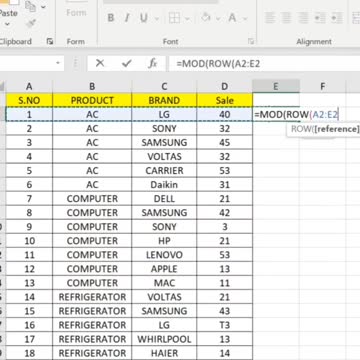Confirm the formula with the checkmark icon
Screen dimensions: 360x360
click(x=127, y=63)
